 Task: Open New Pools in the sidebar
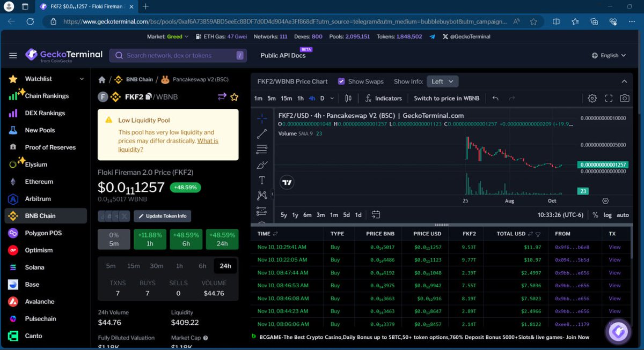point(40,130)
